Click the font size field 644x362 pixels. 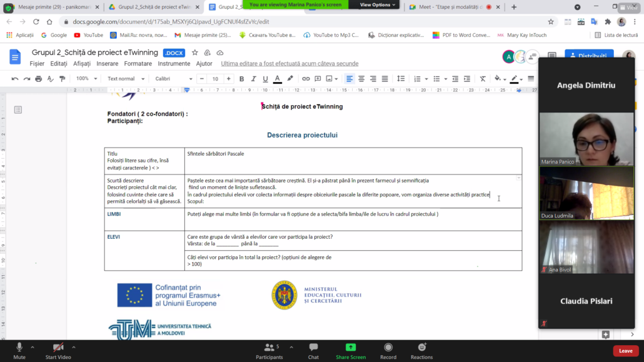[215, 79]
